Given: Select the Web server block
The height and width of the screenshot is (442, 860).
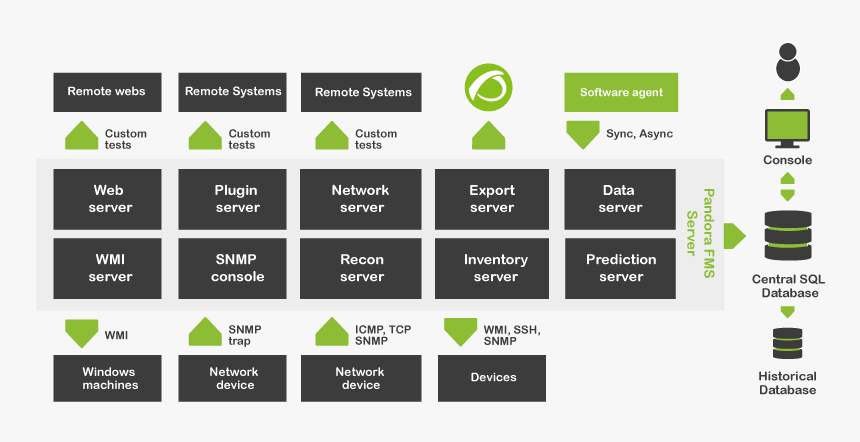Looking at the screenshot, I should [108, 199].
